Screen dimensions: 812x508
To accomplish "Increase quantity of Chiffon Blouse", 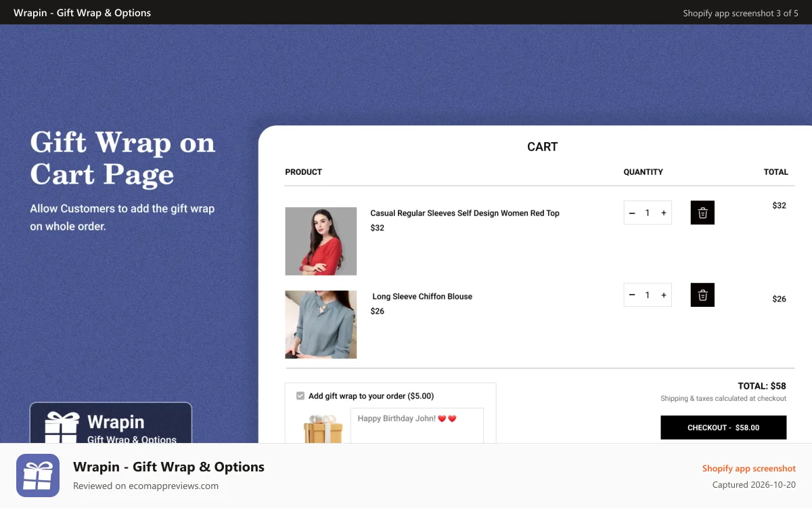I will click(663, 295).
